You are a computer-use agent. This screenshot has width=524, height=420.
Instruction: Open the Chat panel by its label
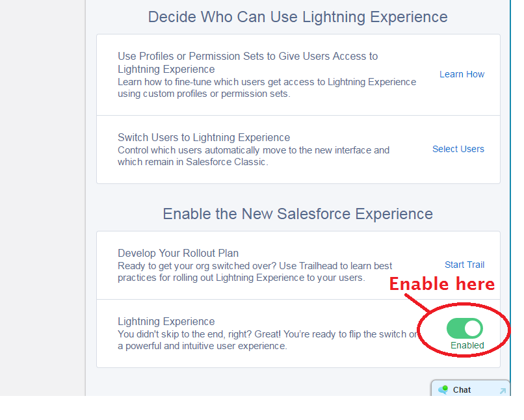click(x=462, y=390)
